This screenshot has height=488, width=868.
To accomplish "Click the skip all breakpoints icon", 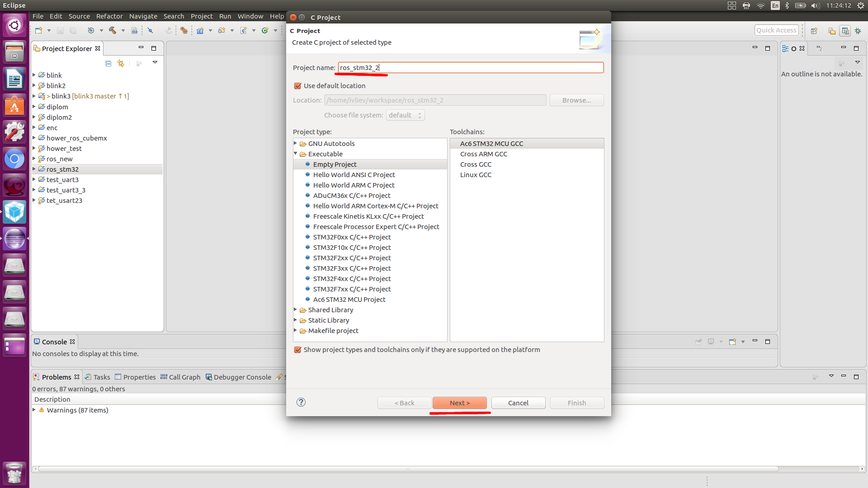I will coord(150,31).
